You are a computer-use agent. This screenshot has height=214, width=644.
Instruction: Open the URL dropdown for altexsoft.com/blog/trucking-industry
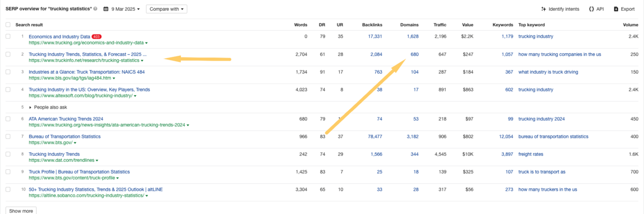point(135,96)
